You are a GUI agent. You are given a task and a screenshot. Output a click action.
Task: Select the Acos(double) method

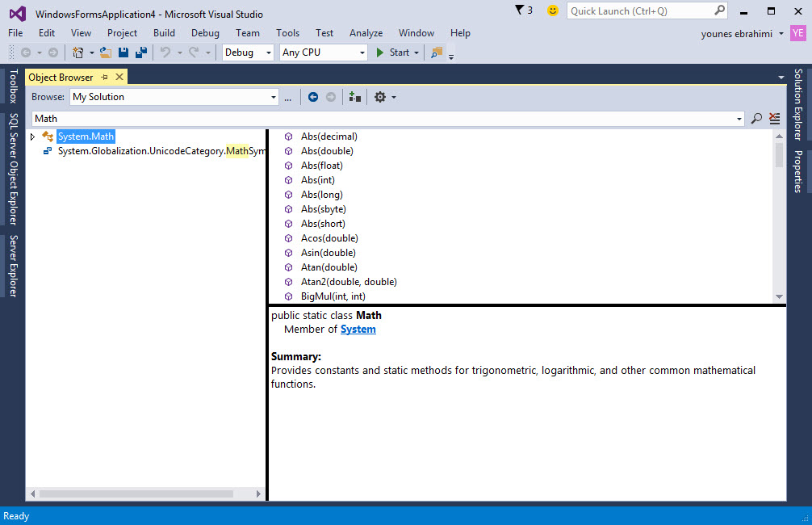point(329,238)
